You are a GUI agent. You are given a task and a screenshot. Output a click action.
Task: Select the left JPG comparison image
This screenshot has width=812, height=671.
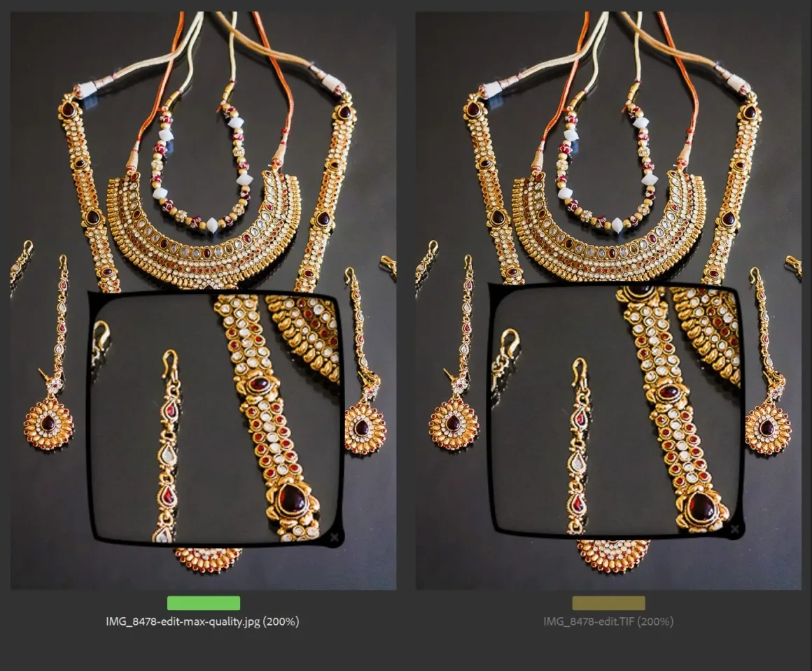(203, 140)
